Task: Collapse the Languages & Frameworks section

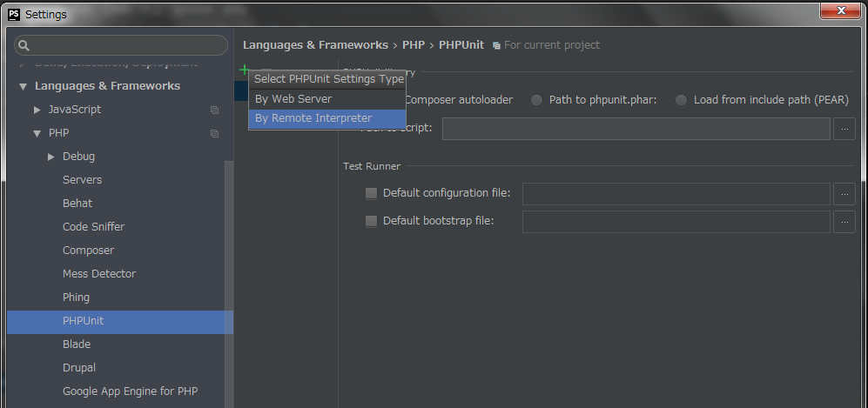Action: click(23, 86)
